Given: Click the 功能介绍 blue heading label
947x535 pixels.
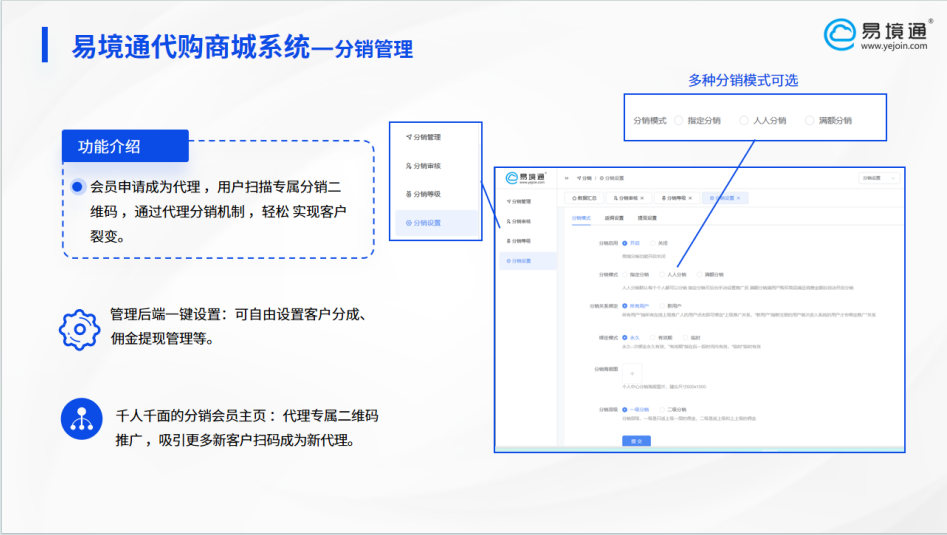Looking at the screenshot, I should coord(125,146).
